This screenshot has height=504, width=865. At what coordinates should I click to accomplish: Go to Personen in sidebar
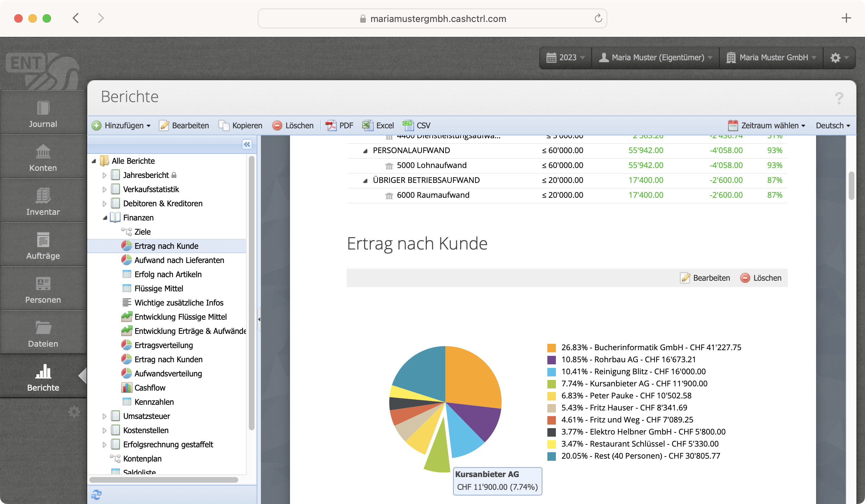pos(43,290)
